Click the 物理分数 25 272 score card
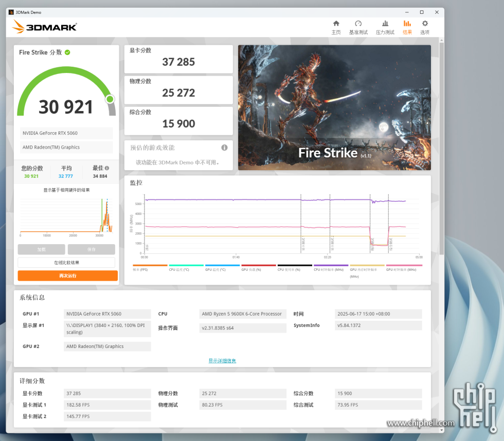The height and width of the screenshot is (441, 504). 178,90
